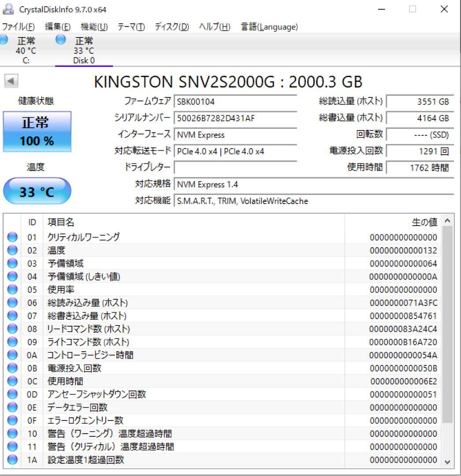Select raw value 000000000050B
The height and width of the screenshot is (476, 461).
point(403,368)
